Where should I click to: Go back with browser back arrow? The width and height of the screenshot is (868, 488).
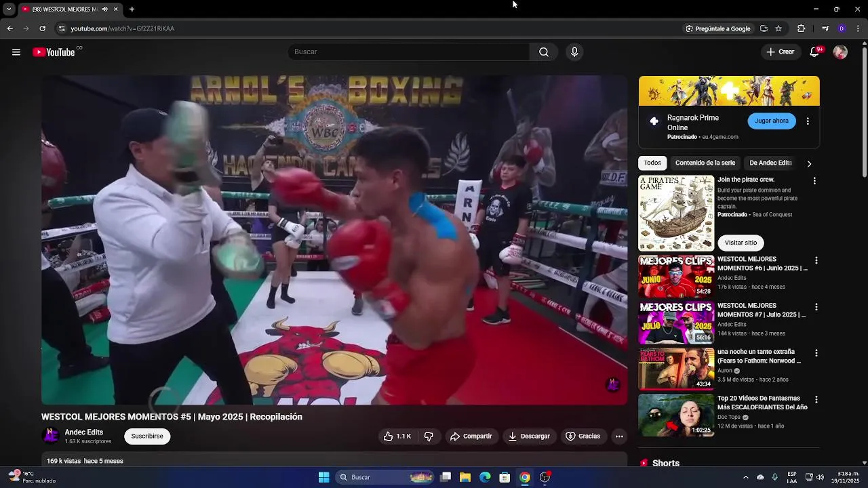[9, 28]
